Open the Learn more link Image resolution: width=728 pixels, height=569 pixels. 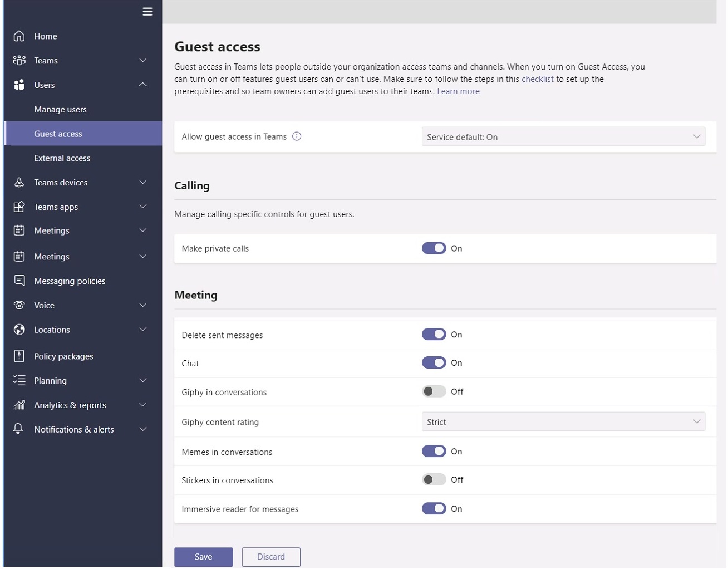458,91
